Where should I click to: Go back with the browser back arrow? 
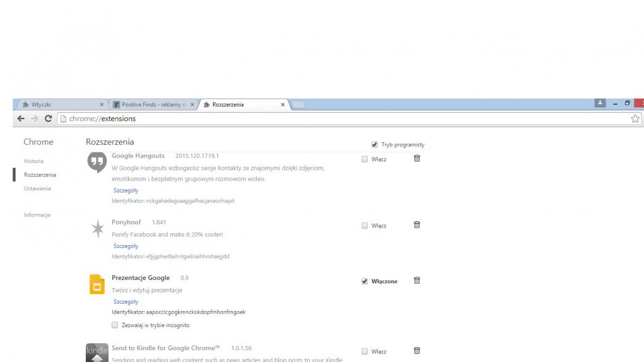tap(21, 119)
